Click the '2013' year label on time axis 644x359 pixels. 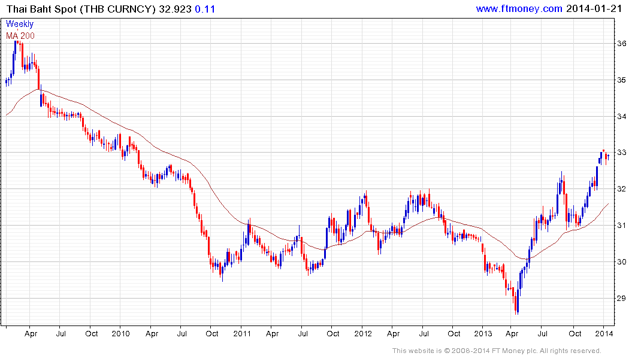pos(483,333)
